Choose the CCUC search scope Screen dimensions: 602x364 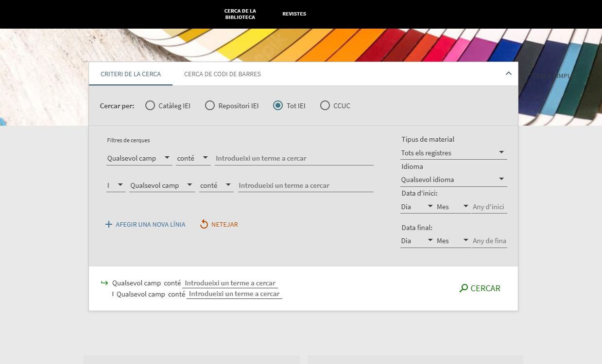pyautogui.click(x=325, y=106)
